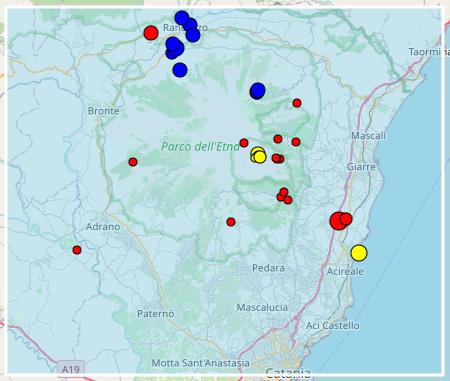This screenshot has height=381, width=450.
Task: Click the northernmost small red marker east of Etna
Action: pos(297,103)
